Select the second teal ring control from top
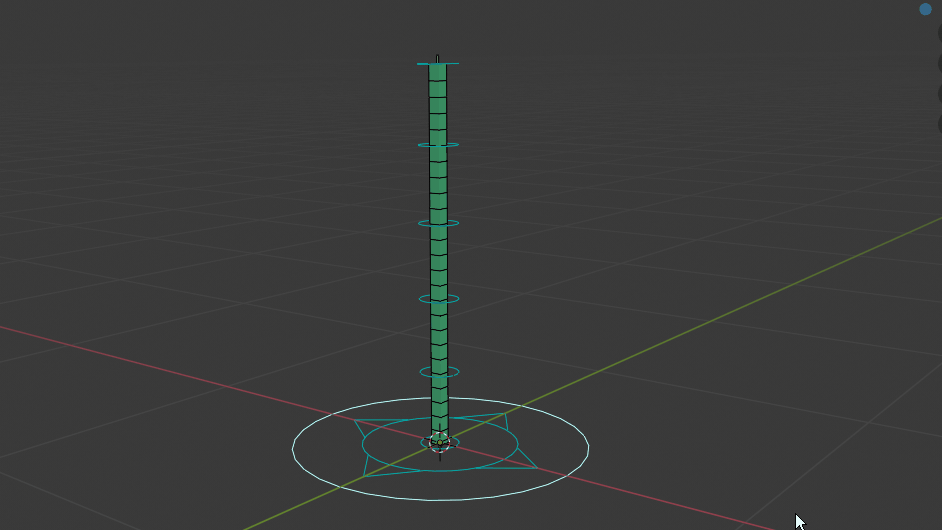Screen dimensions: 942x530 click(439, 145)
